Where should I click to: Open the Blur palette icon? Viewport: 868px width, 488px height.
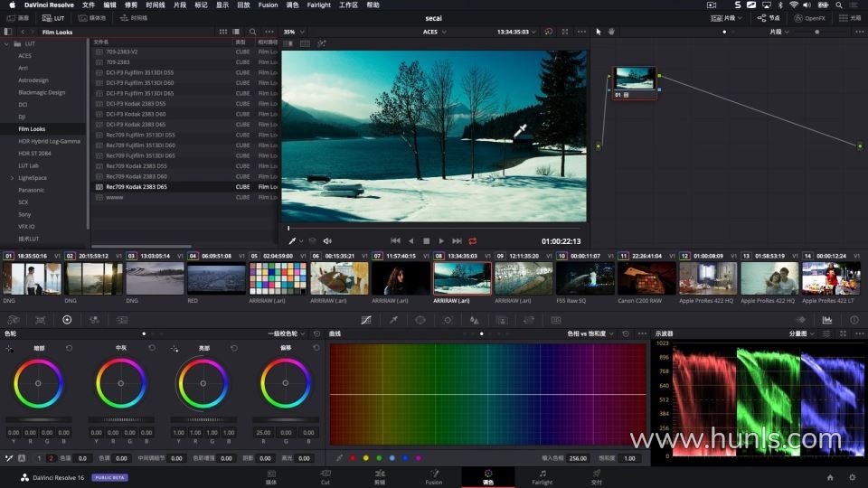(x=475, y=320)
